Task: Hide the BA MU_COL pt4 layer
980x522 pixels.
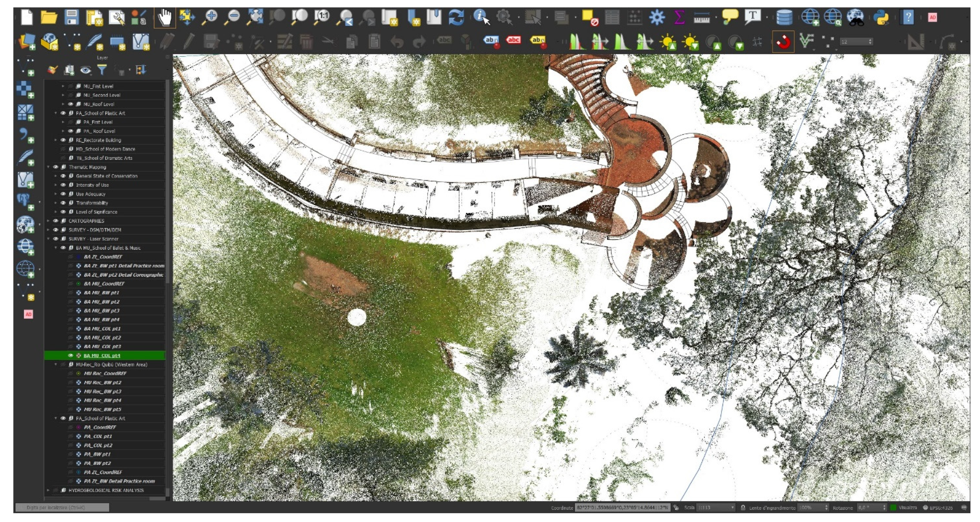Action: [70, 356]
